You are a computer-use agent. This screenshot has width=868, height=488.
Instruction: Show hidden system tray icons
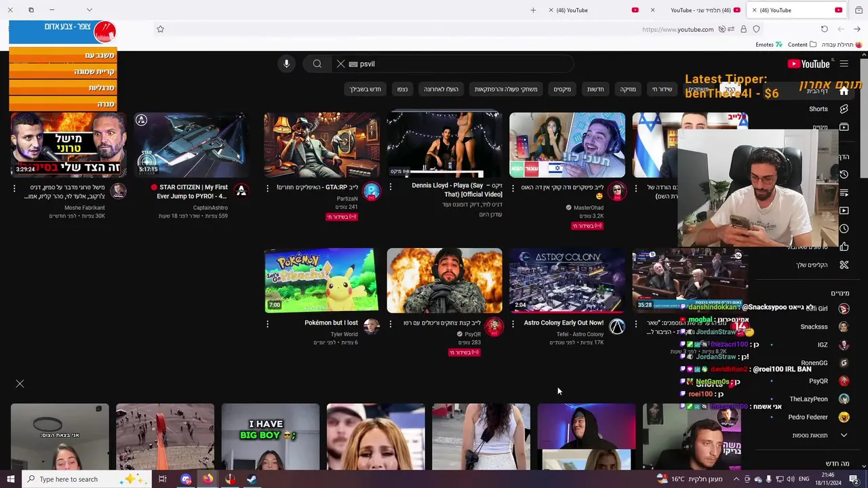(736, 479)
